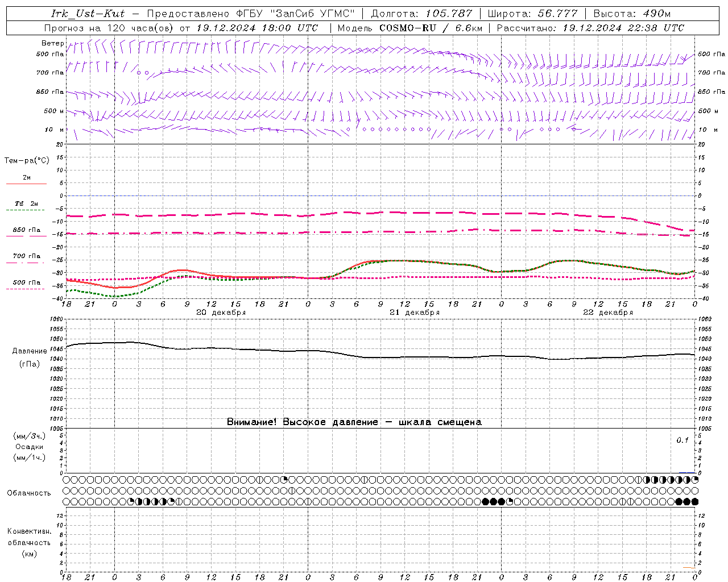Viewport: 728px width, 582px height.
Task: Click the Облачность cloud cover label
Action: click(x=29, y=493)
